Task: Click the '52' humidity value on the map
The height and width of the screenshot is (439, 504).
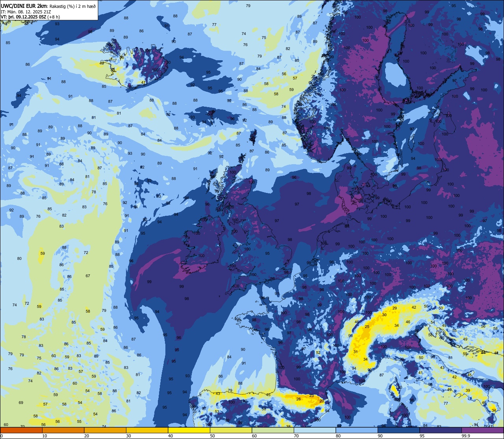Action: tap(318, 353)
